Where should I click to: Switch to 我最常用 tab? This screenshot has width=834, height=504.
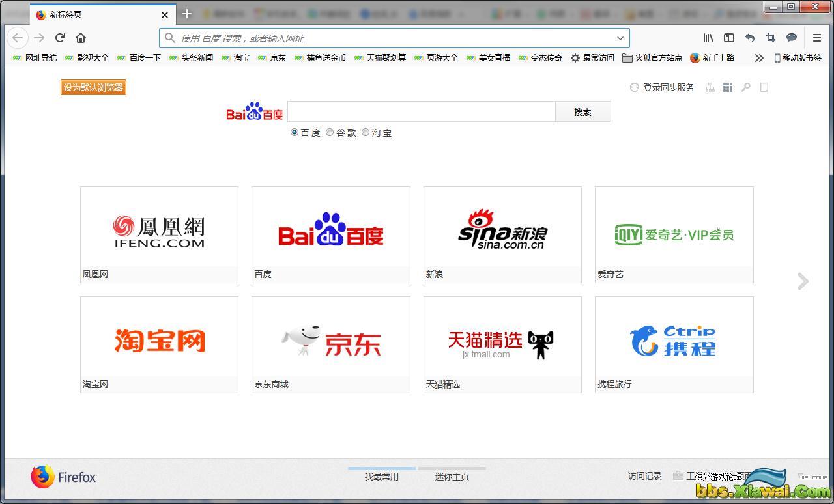click(382, 476)
